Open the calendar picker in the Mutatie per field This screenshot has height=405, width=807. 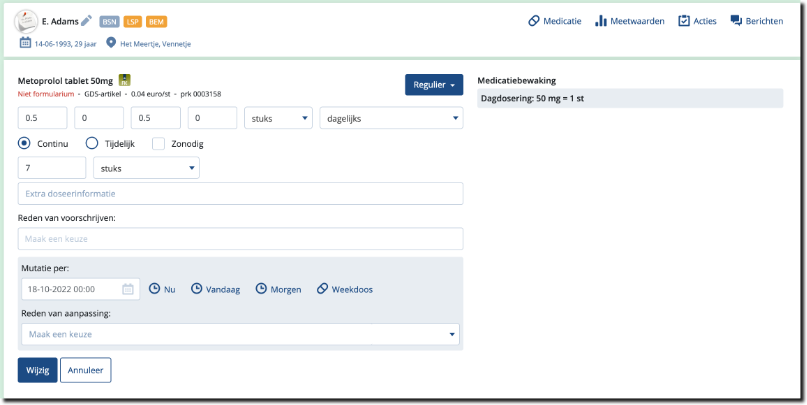pyautogui.click(x=128, y=289)
